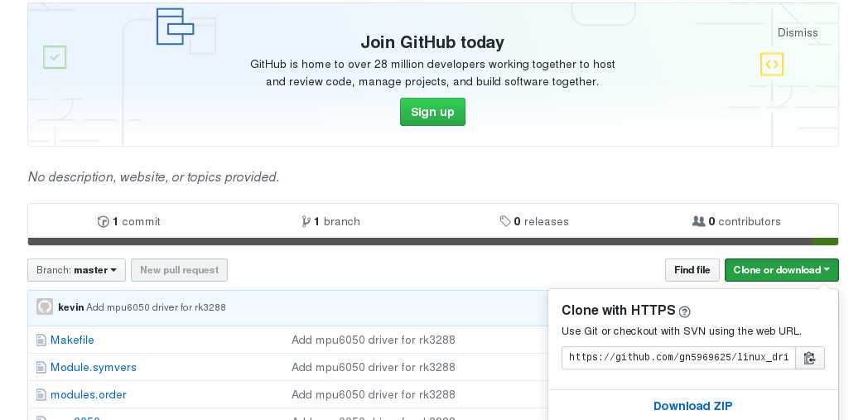Click the copy URL clipboard icon

(x=809, y=358)
